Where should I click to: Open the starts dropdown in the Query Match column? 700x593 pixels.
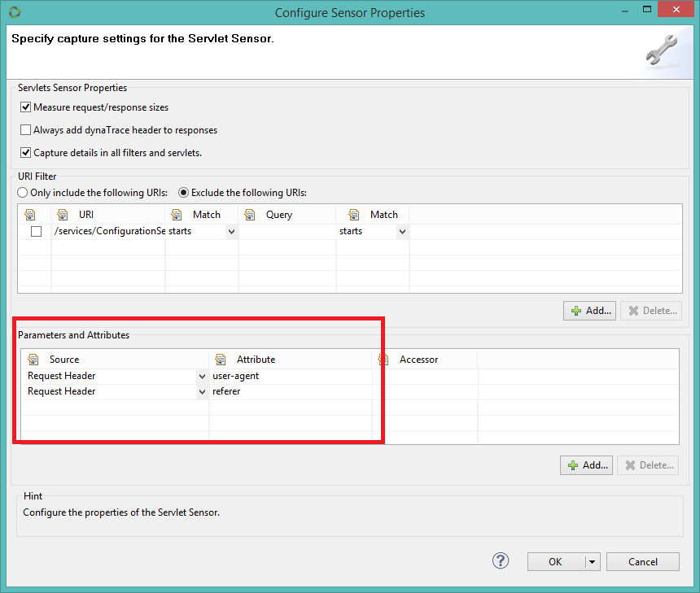point(402,231)
